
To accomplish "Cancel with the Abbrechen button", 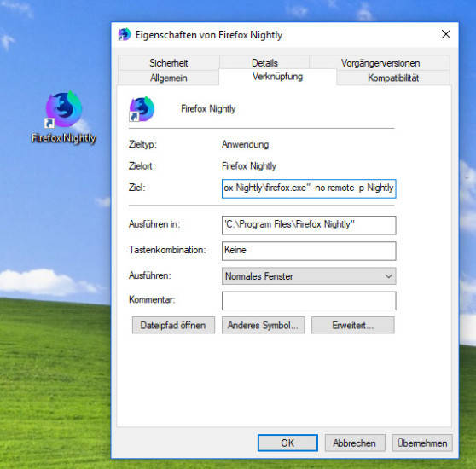I will tap(355, 443).
